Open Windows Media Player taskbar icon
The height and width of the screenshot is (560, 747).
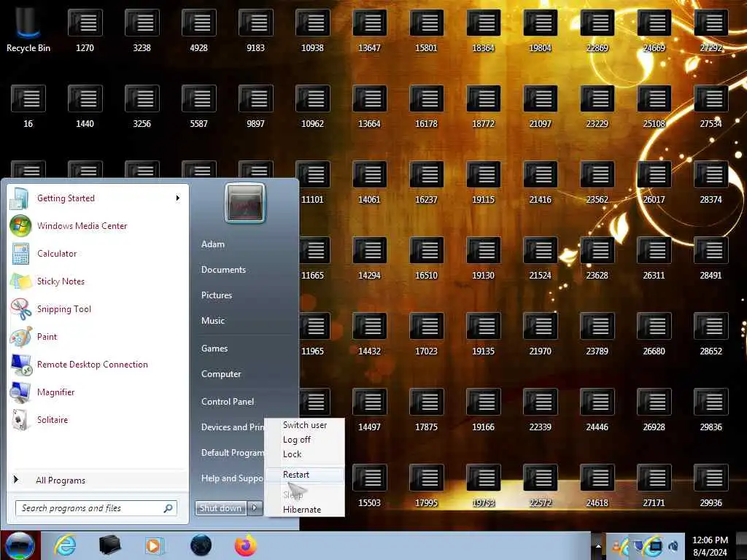point(154,545)
